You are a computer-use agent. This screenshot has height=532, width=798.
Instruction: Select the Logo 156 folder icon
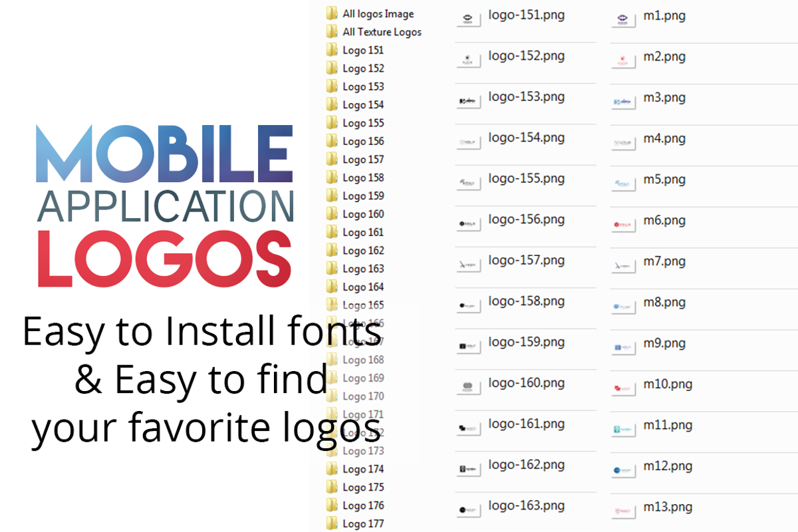[332, 141]
